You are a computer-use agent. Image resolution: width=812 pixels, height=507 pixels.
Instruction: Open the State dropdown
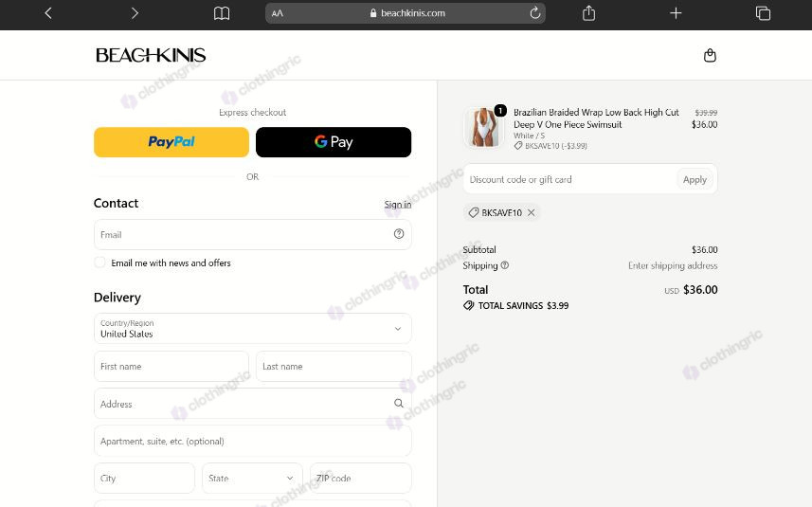point(252,478)
